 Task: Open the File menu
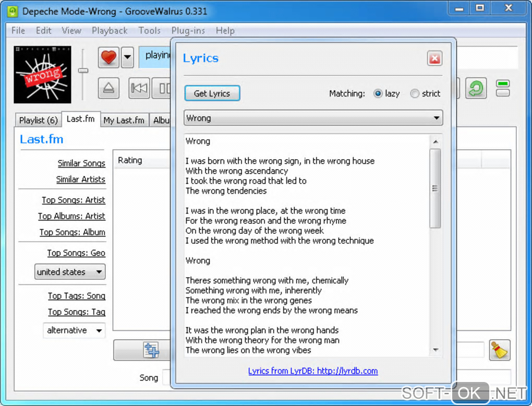[x=18, y=31]
